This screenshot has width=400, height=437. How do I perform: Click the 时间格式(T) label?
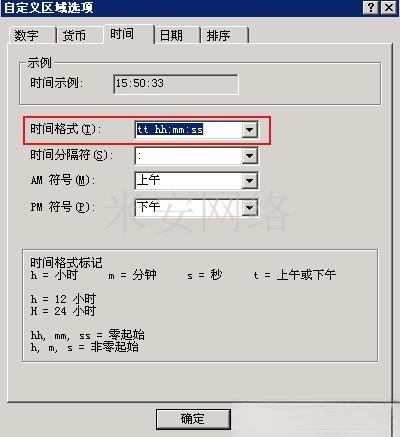(65, 129)
